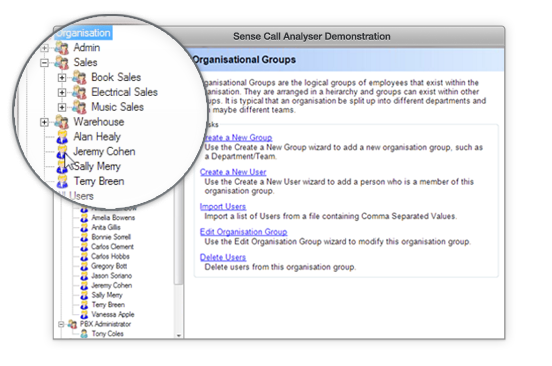This screenshot has width=552, height=366.
Task: Click the Jason Soriano user icon
Action: (84, 276)
